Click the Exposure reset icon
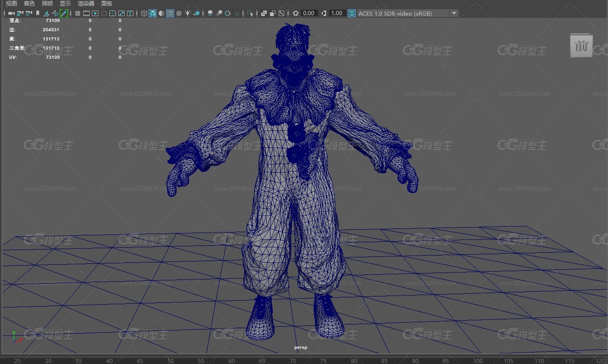Image resolution: width=608 pixels, height=364 pixels. coord(296,13)
